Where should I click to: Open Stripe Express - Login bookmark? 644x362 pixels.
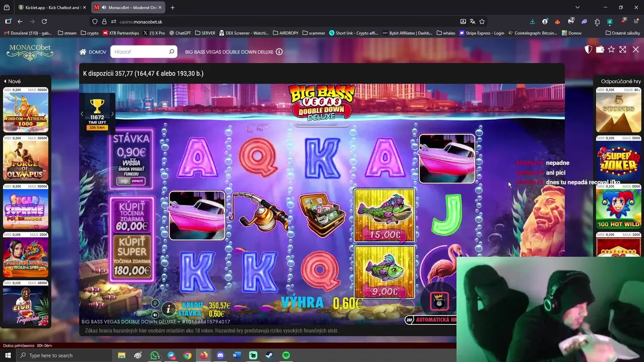click(481, 33)
